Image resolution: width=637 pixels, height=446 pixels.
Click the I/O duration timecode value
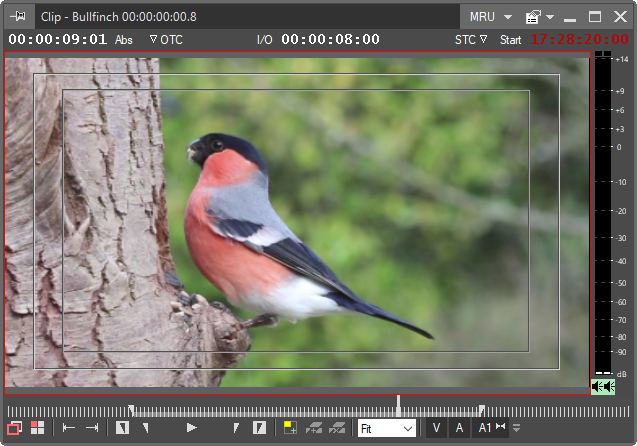tap(330, 40)
